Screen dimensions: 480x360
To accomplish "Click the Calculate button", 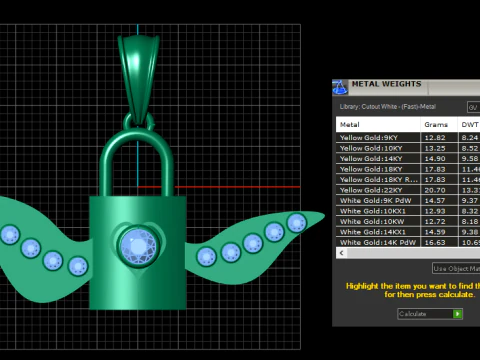I will coord(430,314).
